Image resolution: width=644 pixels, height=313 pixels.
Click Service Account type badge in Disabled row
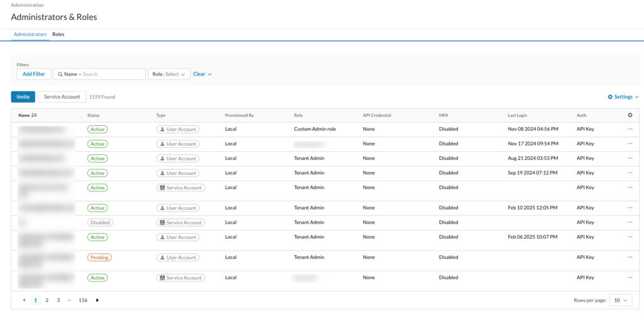(180, 222)
